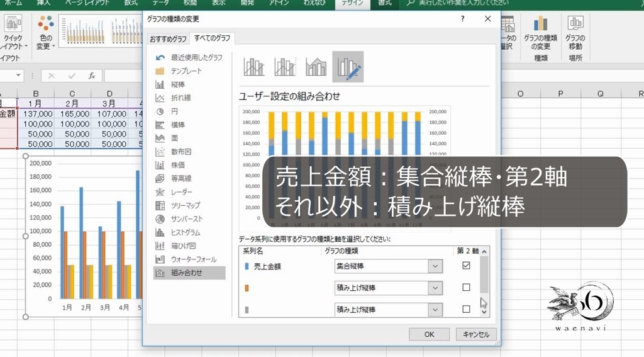This screenshot has width=644, height=357.
Task: Select the clustered column-line combo subtype icon
Action: pos(253,67)
